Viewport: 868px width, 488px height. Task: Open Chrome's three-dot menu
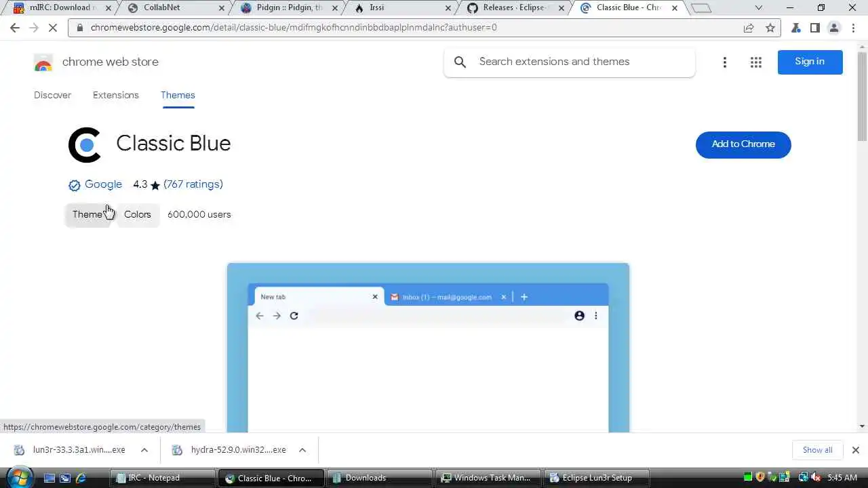click(x=852, y=28)
